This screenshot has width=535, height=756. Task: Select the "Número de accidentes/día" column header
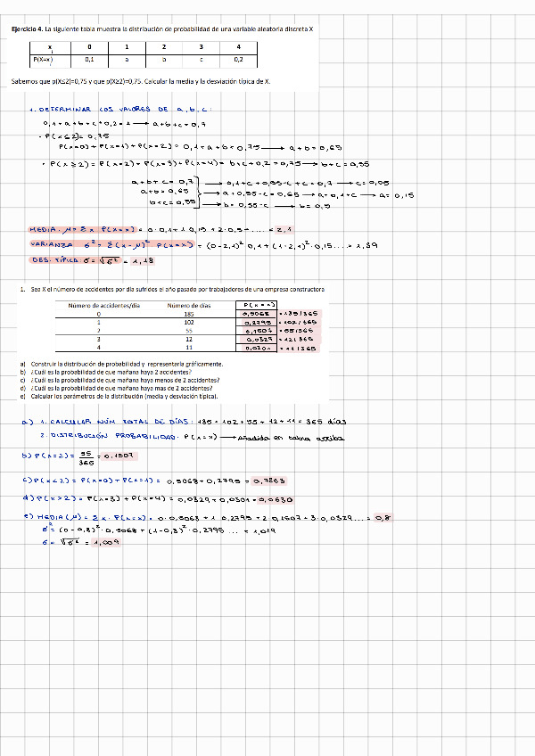pyautogui.click(x=103, y=306)
